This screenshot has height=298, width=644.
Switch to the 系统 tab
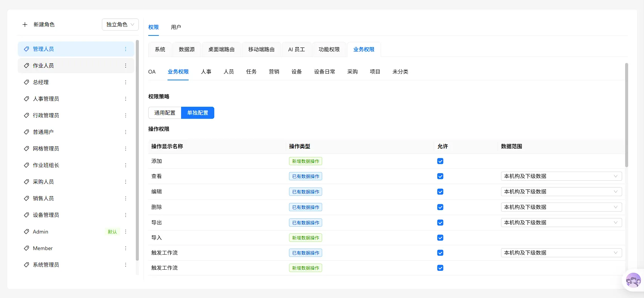(160, 49)
